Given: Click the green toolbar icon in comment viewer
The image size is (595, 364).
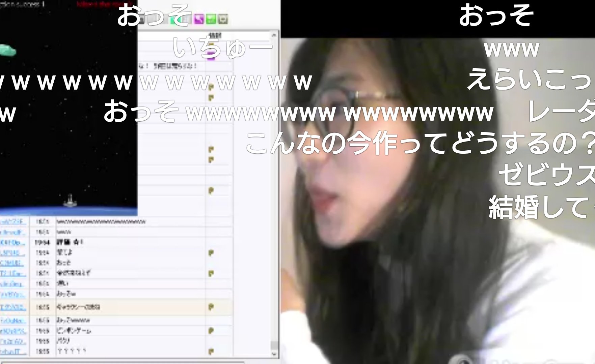Looking at the screenshot, I should click(211, 19).
